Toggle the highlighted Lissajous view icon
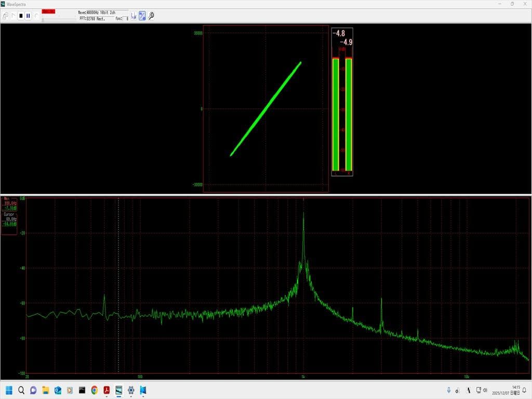Screen dimensions: 532x399 click(x=142, y=16)
